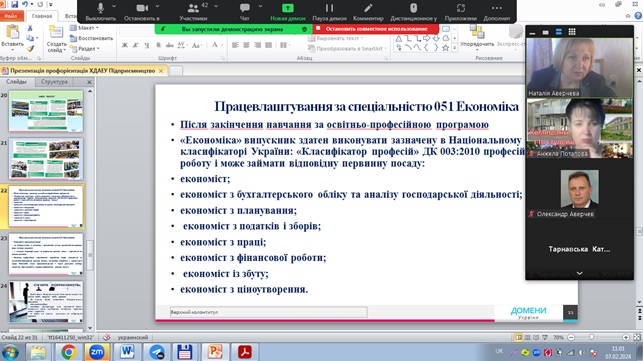Select slide 23 thumbnail
This screenshot has height=361, width=643.
46,254
